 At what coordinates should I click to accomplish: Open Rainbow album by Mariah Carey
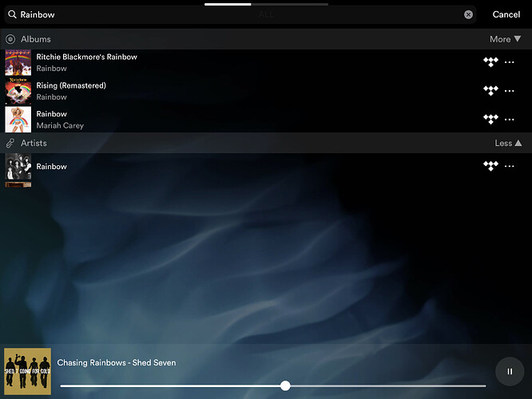click(x=60, y=120)
